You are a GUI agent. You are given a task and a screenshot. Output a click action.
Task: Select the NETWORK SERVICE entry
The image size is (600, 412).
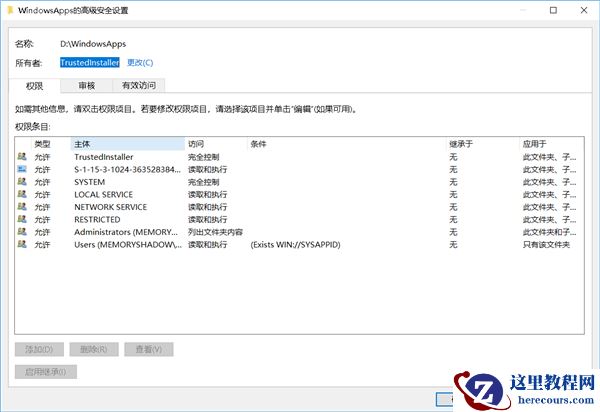[x=299, y=207]
